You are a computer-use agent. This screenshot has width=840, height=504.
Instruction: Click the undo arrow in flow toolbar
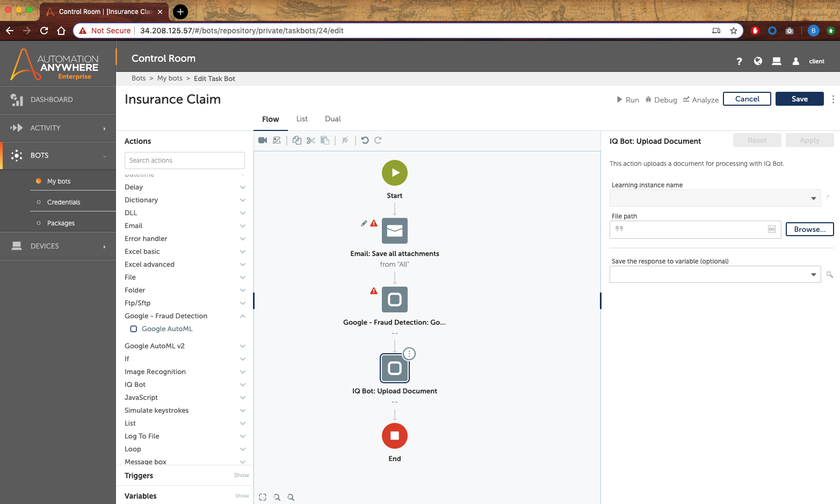click(365, 141)
